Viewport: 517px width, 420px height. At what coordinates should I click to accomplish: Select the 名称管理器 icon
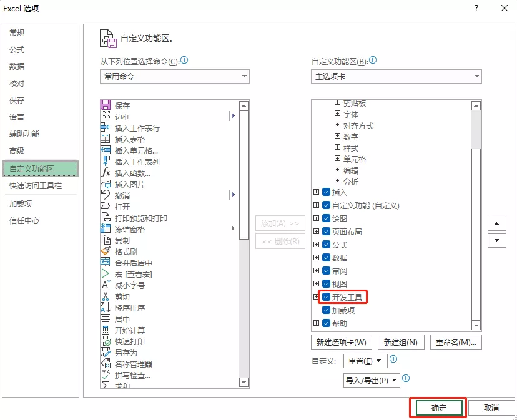pyautogui.click(x=105, y=364)
